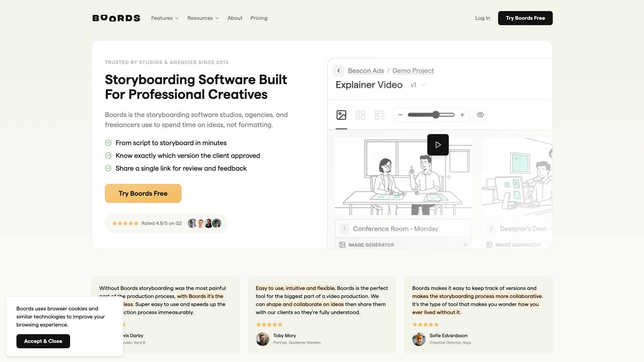
Task: Click the zoom out minus icon
Action: (400, 115)
